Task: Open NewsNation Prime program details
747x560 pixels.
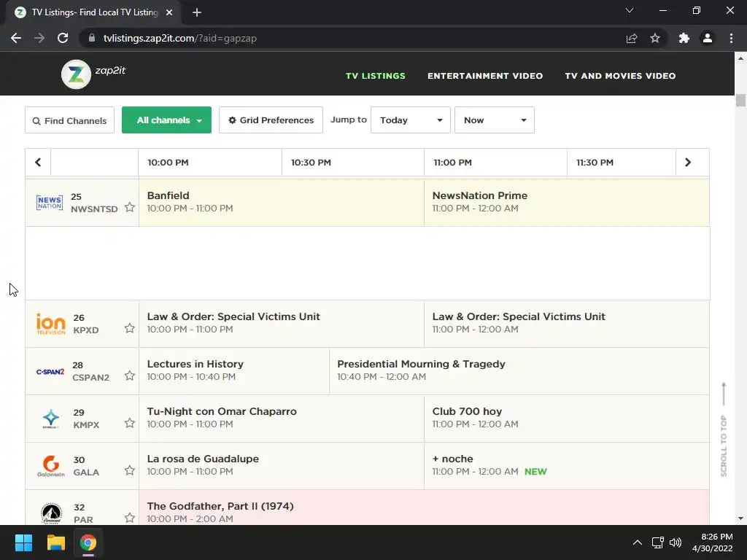Action: tap(566, 203)
